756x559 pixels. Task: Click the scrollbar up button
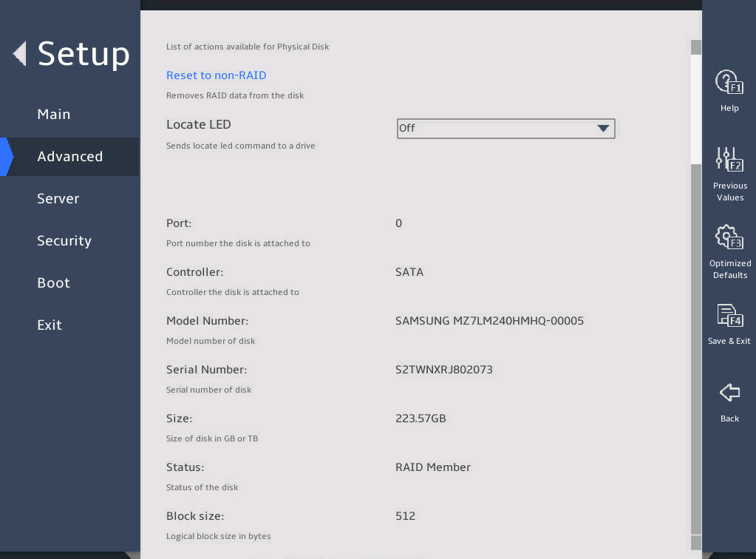coord(695,47)
